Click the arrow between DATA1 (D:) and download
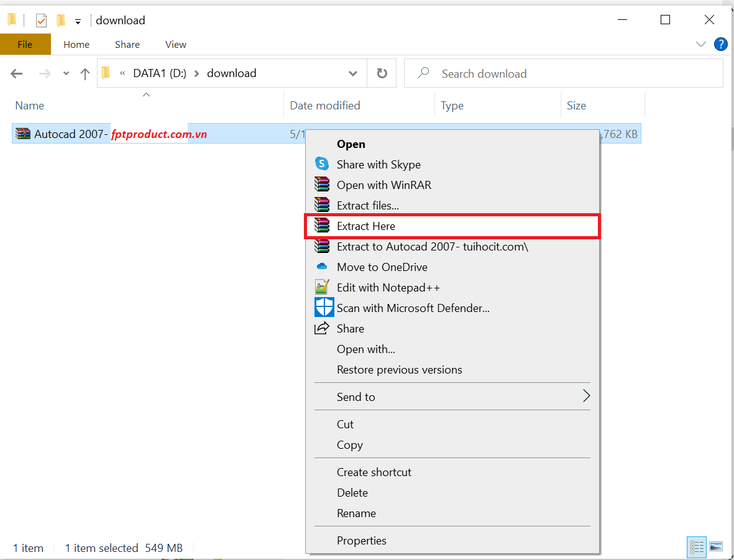Screen dimensions: 734x560 tap(197, 73)
